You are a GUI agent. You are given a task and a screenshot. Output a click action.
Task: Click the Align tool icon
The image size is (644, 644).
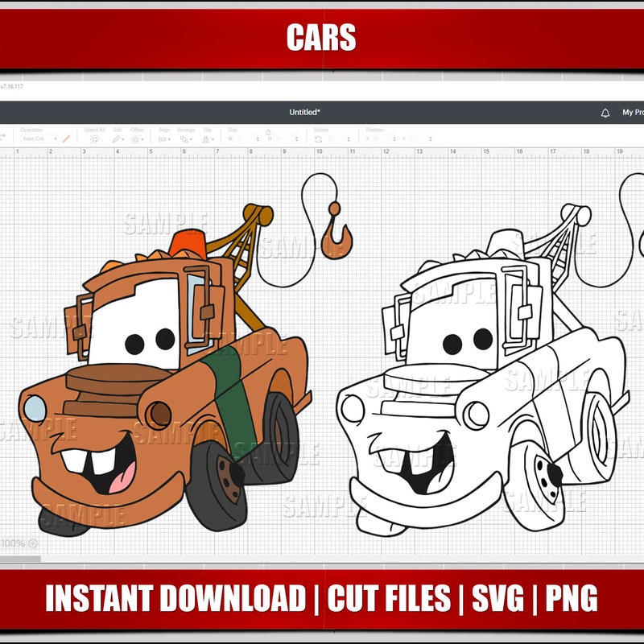[163, 138]
